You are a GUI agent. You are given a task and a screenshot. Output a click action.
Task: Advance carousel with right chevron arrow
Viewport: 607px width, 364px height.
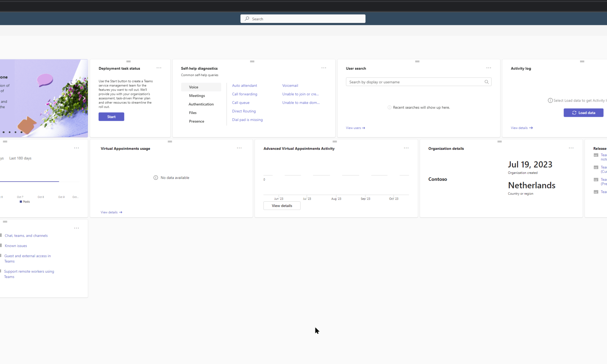click(84, 99)
